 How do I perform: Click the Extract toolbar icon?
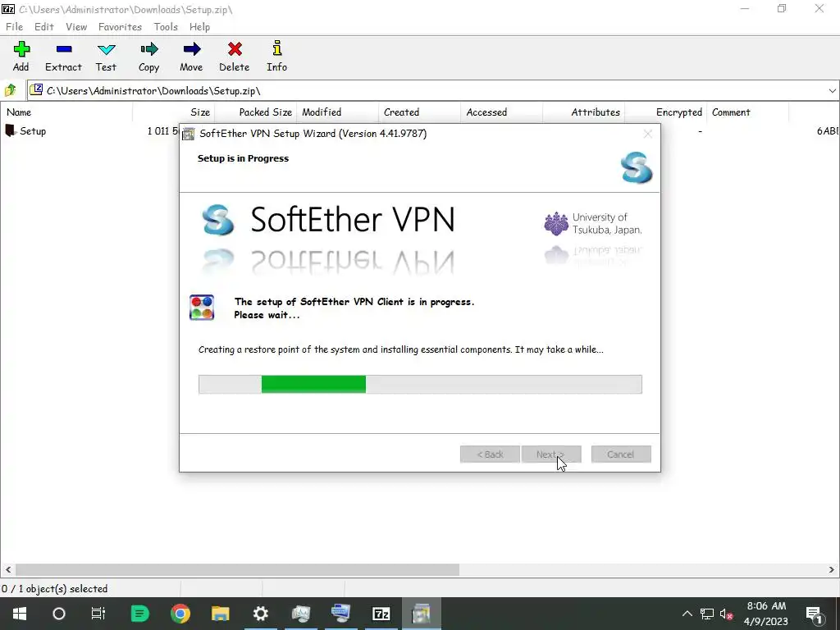click(x=64, y=50)
